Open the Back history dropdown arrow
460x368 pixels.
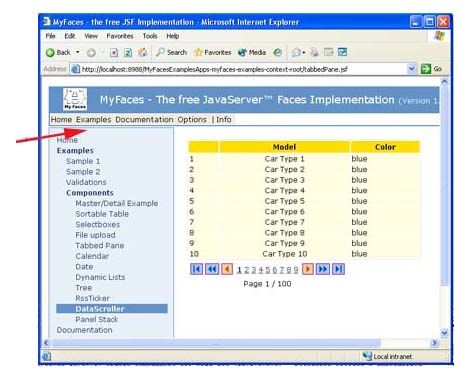coord(78,52)
